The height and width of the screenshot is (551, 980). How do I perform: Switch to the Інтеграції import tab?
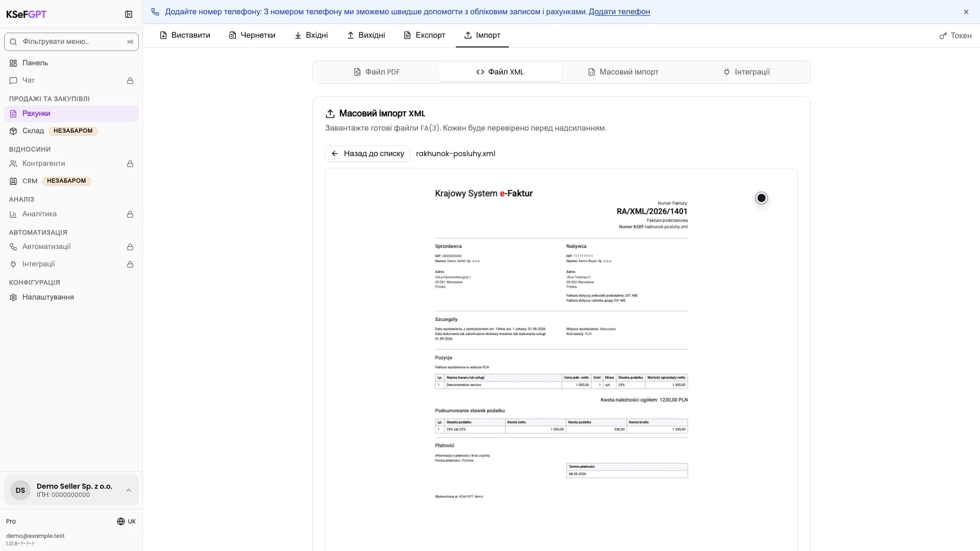747,72
